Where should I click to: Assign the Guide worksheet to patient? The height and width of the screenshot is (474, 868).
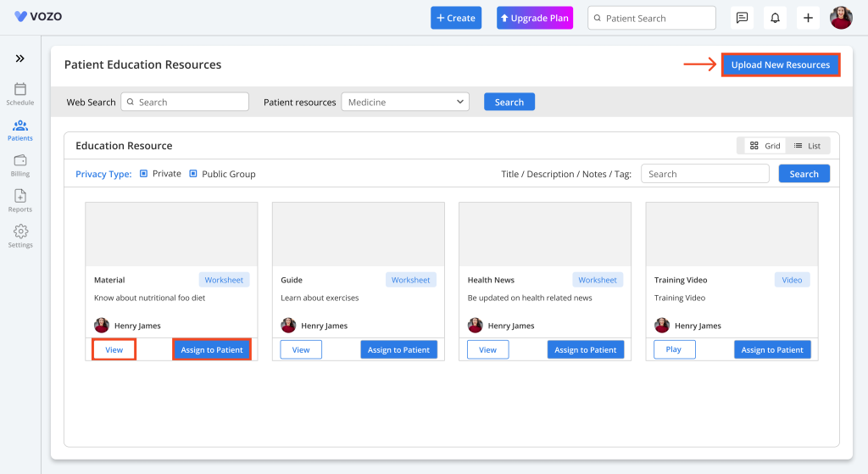pyautogui.click(x=398, y=349)
